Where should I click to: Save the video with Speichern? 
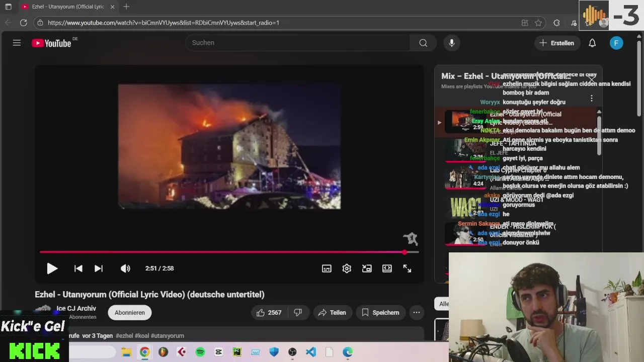380,313
